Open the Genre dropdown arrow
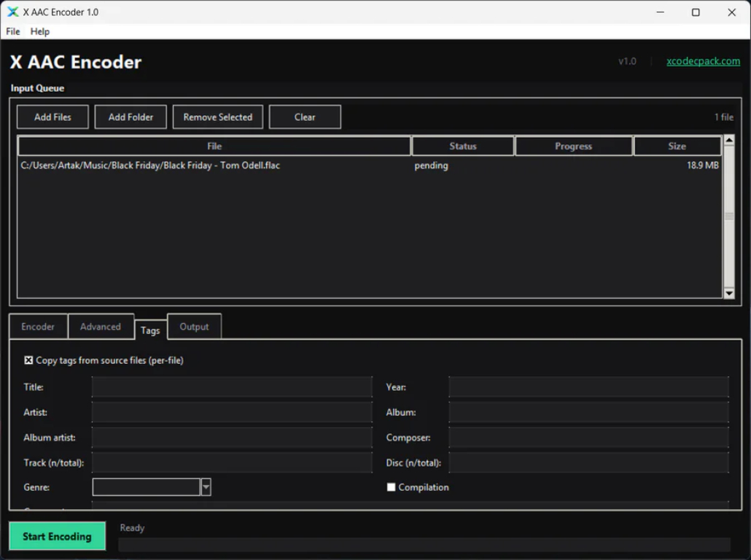 pos(206,487)
